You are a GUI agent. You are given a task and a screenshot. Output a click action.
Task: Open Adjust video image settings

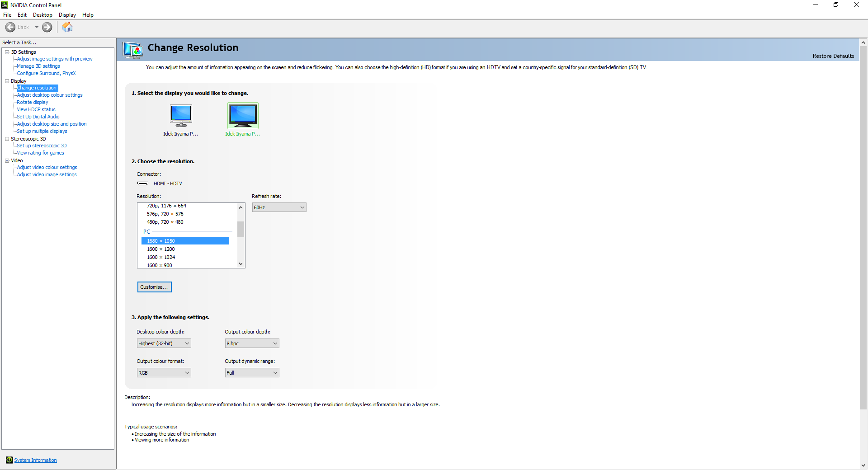tap(47, 174)
